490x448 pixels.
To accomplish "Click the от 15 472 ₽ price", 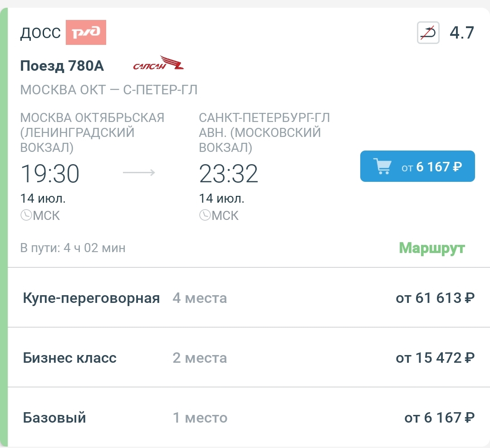I will pyautogui.click(x=435, y=358).
